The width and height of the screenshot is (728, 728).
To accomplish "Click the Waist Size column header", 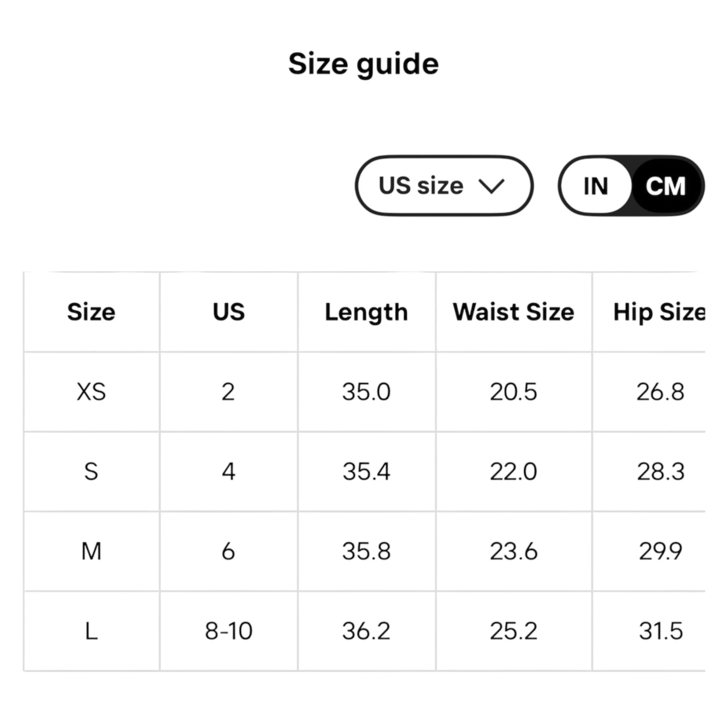I will [513, 312].
